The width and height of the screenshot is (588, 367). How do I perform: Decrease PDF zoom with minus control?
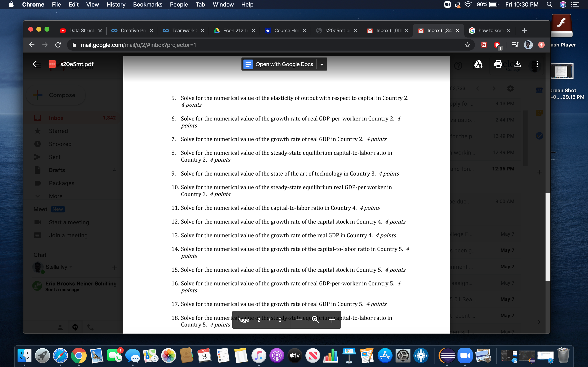299,320
